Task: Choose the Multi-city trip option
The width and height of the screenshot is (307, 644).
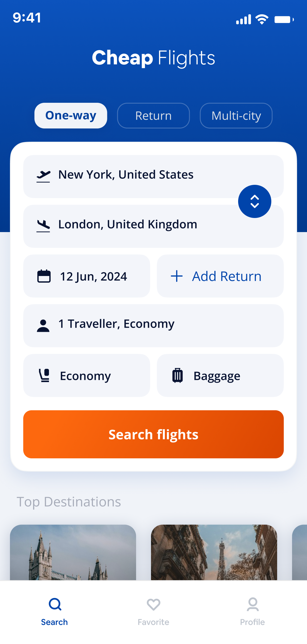Action: click(x=236, y=115)
